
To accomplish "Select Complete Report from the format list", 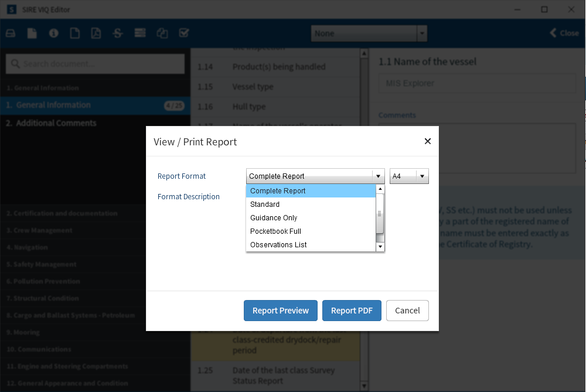I will point(311,190).
